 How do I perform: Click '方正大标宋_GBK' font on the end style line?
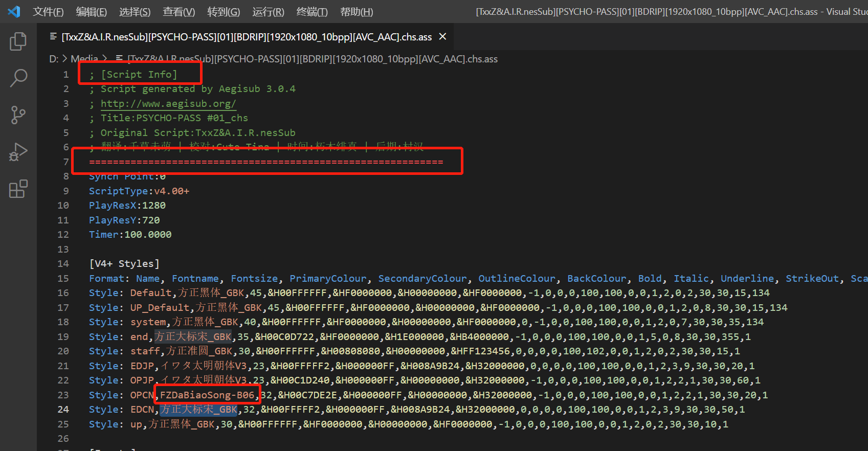193,337
